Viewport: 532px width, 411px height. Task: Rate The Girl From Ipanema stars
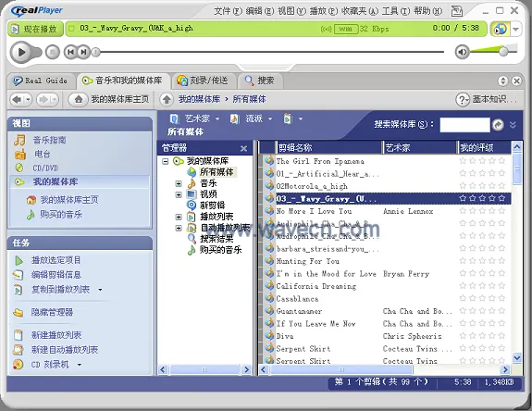pyautogui.click(x=482, y=161)
